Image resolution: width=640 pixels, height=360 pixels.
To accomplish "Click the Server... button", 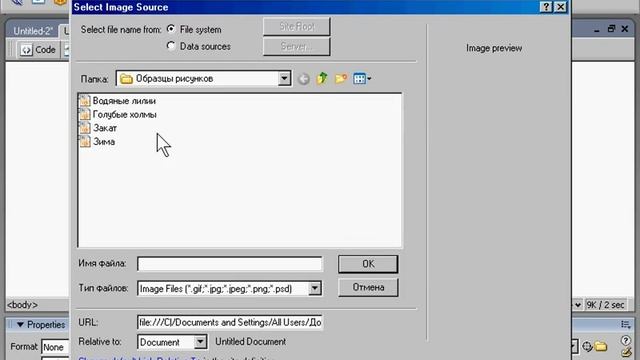I will (x=297, y=46).
